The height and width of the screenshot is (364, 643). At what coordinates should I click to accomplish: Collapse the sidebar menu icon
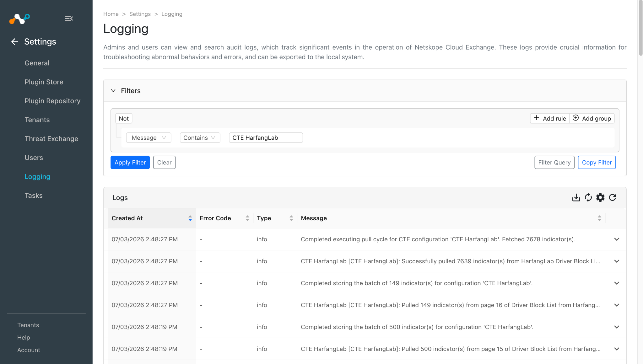tap(69, 19)
